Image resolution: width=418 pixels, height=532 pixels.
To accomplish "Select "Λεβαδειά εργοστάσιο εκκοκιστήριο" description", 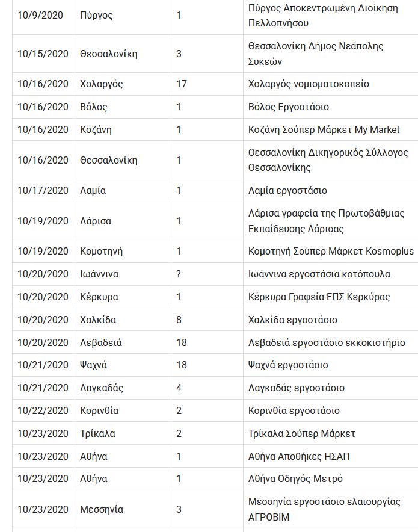I will [327, 343].
